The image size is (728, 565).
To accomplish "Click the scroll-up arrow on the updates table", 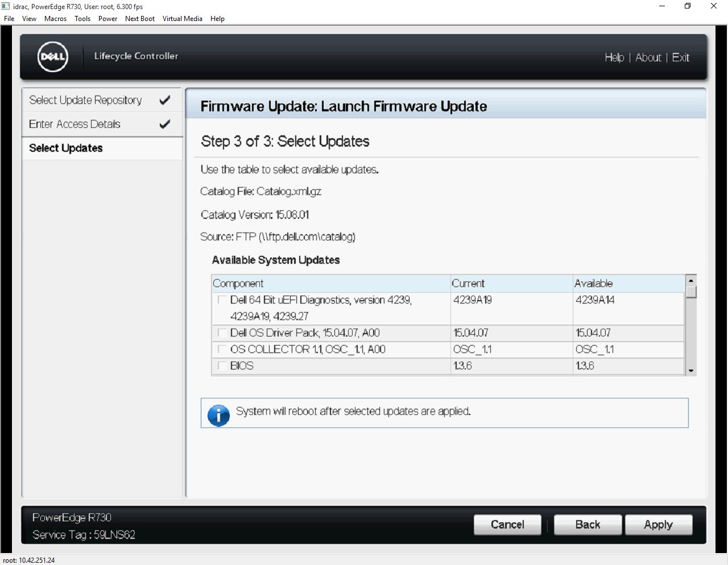I will (x=691, y=280).
